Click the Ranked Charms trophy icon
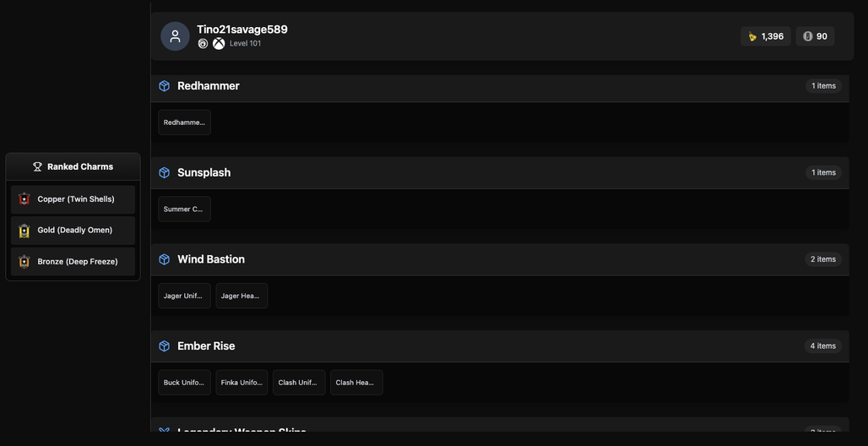 coord(38,166)
